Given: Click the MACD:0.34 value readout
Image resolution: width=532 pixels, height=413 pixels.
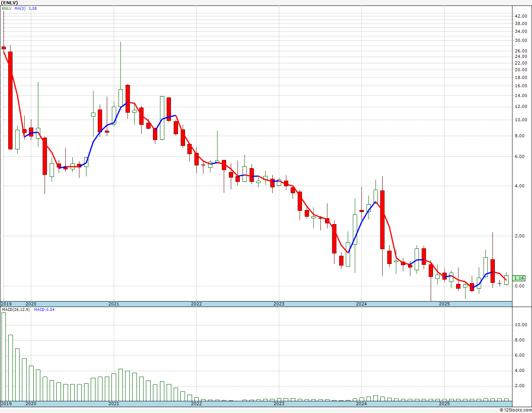Looking at the screenshot, I should coord(44,310).
